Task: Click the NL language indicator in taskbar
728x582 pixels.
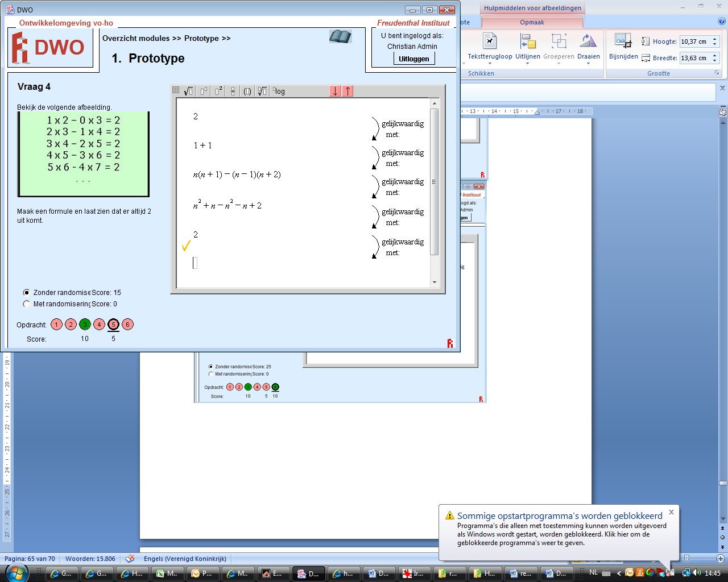Action: click(594, 572)
